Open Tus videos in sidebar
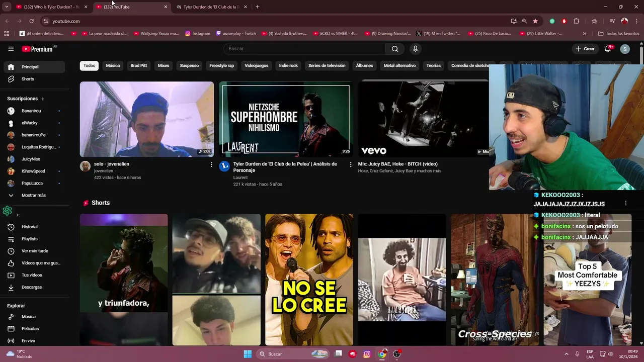The image size is (644, 362). click(x=34, y=275)
